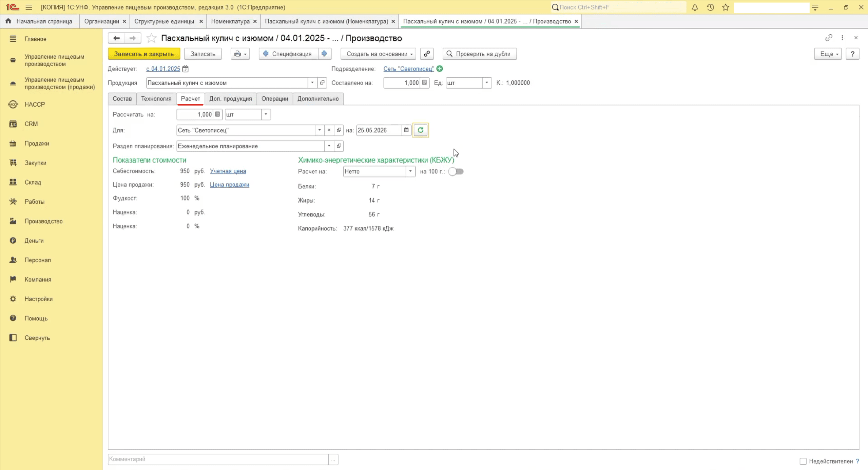Expand the Ед unit dropdown arrow
The height and width of the screenshot is (470, 868).
487,83
